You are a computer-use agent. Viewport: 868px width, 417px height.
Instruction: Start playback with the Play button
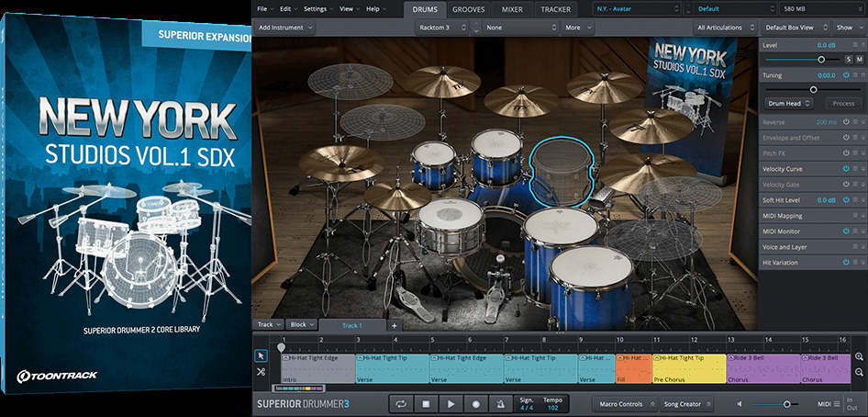pyautogui.click(x=451, y=404)
